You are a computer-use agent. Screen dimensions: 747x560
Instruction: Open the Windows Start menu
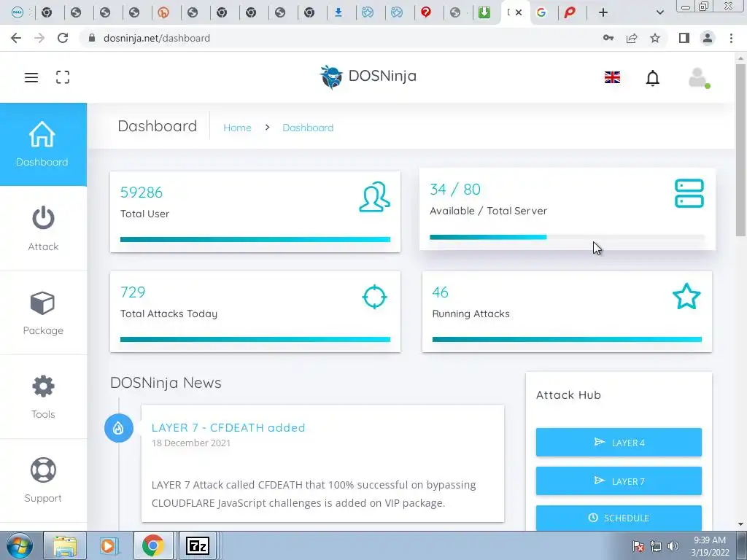click(x=20, y=545)
